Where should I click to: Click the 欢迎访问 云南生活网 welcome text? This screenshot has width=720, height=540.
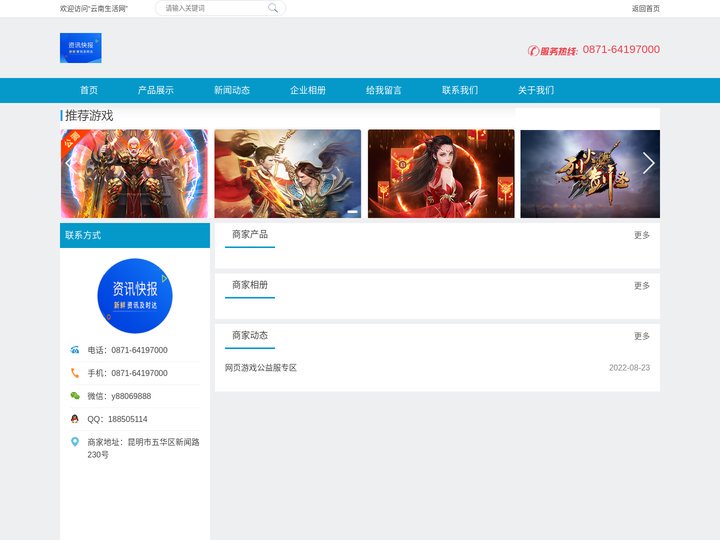click(94, 8)
